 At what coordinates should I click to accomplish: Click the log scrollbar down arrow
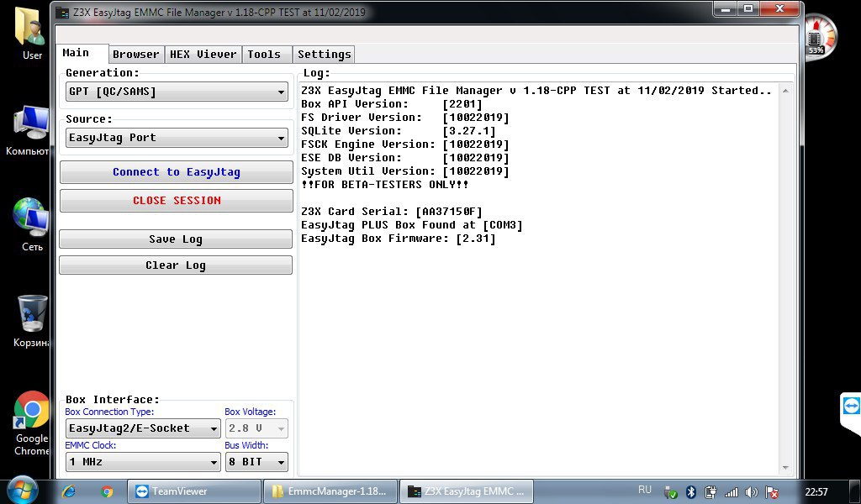click(785, 468)
